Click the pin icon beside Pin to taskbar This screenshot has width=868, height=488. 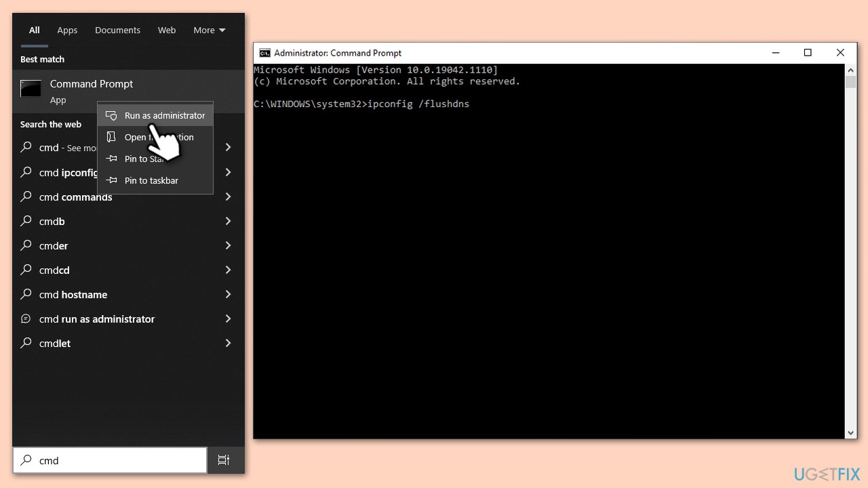(111, 180)
